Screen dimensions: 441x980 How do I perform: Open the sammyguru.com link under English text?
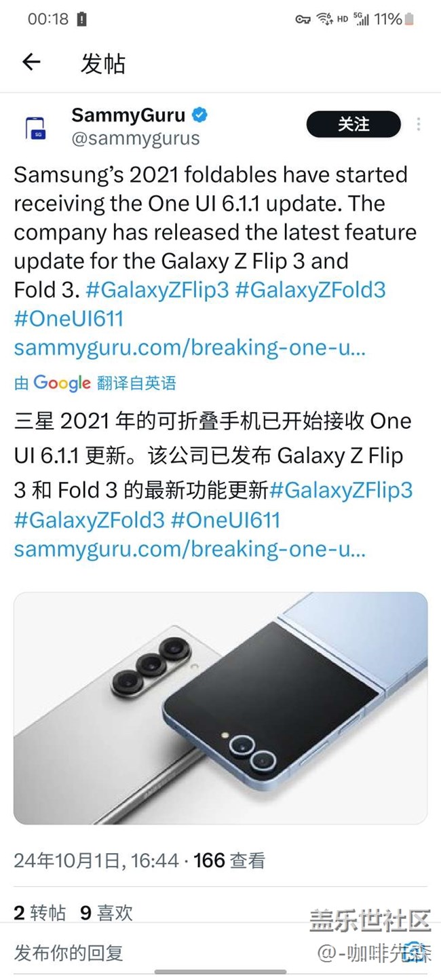point(190,348)
